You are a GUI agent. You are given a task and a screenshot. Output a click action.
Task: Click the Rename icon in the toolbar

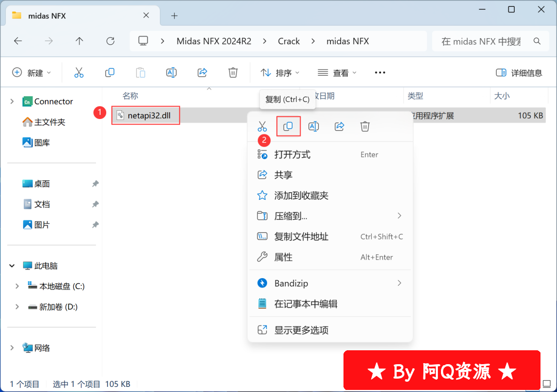pyautogui.click(x=171, y=73)
